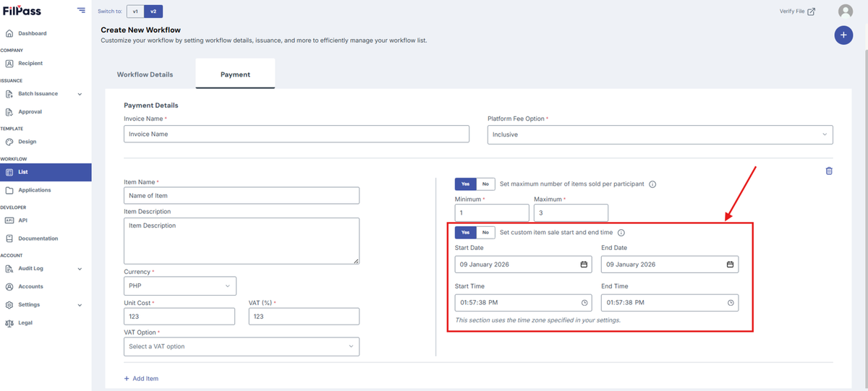Viewport: 868px width, 391px height.
Task: Collapse the sidebar with the hamburger icon
Action: (81, 11)
